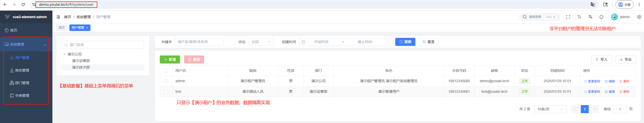Check the test row checkbox
The width and height of the screenshot is (644, 123).
point(166,91)
